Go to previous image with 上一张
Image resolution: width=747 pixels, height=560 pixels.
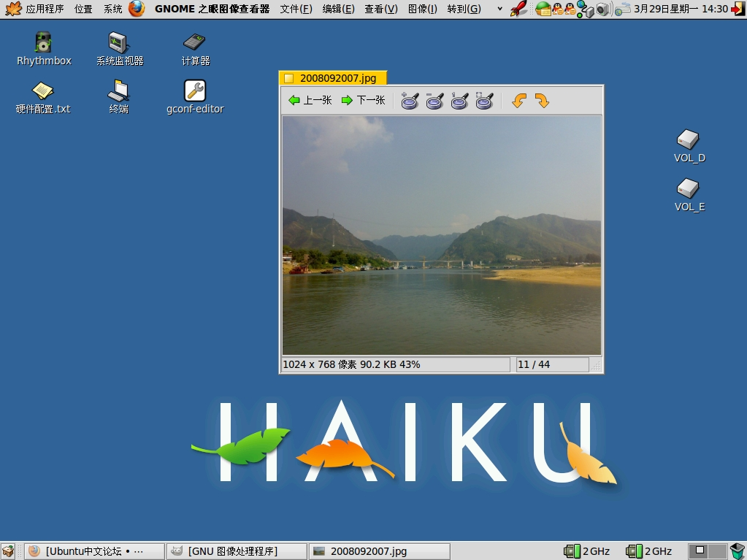pos(310,100)
